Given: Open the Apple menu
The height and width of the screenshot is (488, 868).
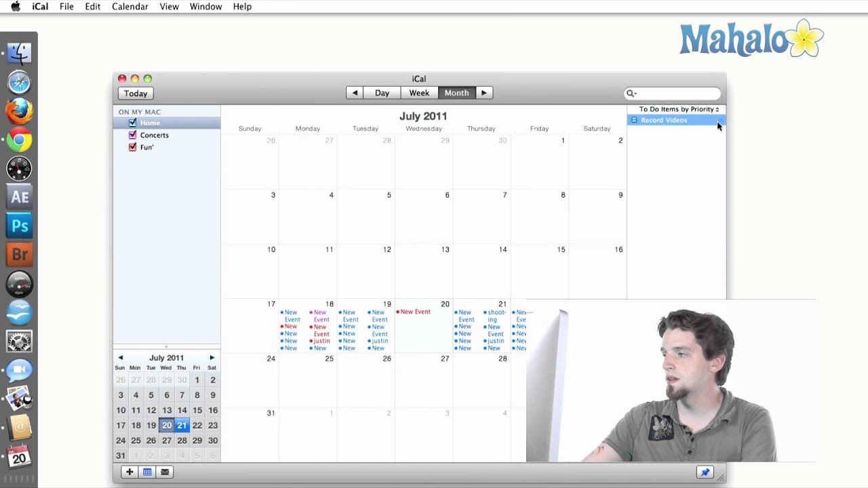Looking at the screenshot, I should pos(15,7).
